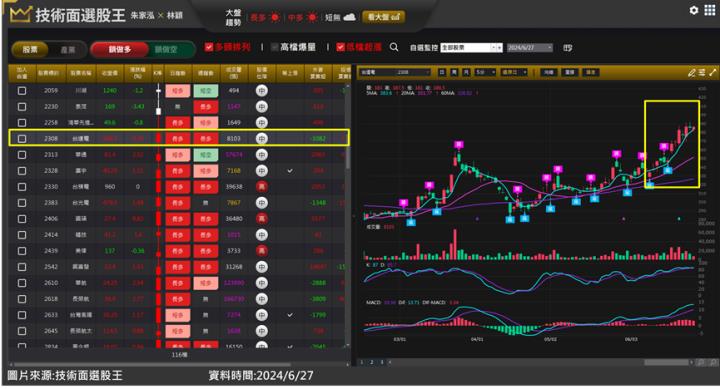Click volume value 39638 in row 2330
Screen dimensions: 720x389
click(234, 186)
